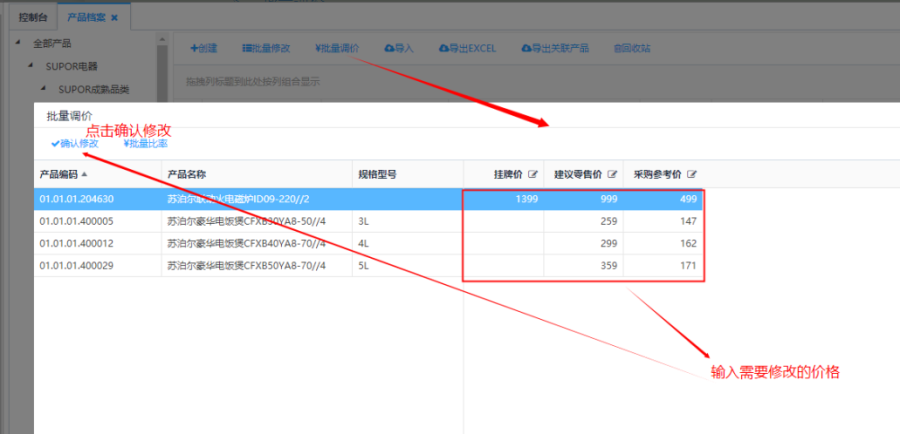Collapse the 全部产品 tree node
900x434 pixels.
point(18,43)
